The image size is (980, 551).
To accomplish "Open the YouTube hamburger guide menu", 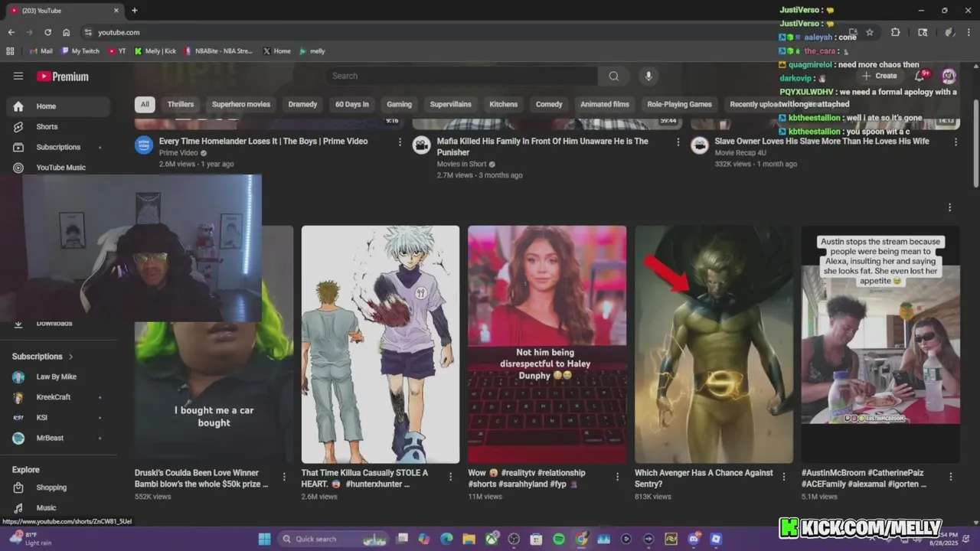I will click(x=18, y=76).
